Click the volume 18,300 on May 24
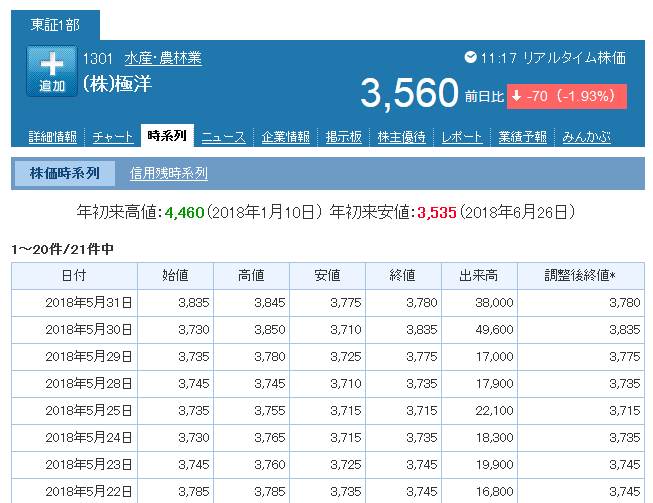 pyautogui.click(x=494, y=438)
